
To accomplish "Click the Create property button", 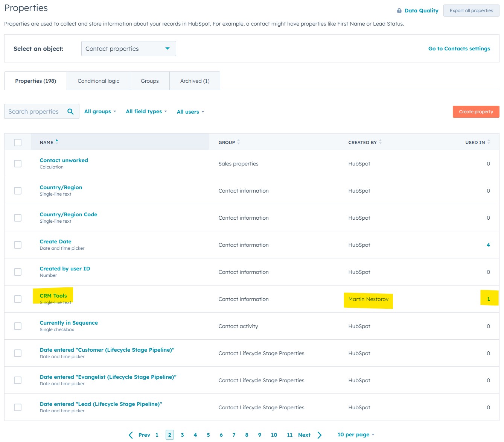I will [x=476, y=112].
